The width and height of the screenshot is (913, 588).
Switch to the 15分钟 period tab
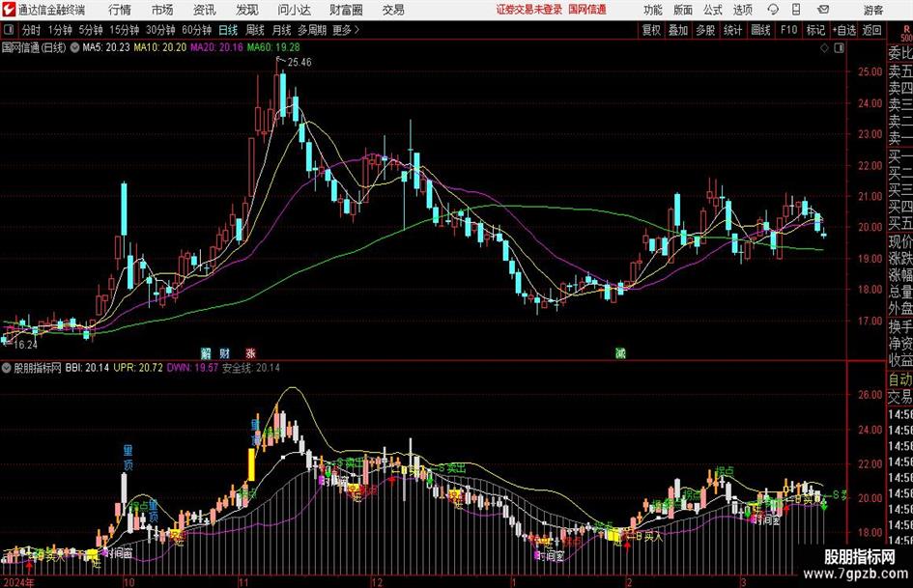(124, 30)
